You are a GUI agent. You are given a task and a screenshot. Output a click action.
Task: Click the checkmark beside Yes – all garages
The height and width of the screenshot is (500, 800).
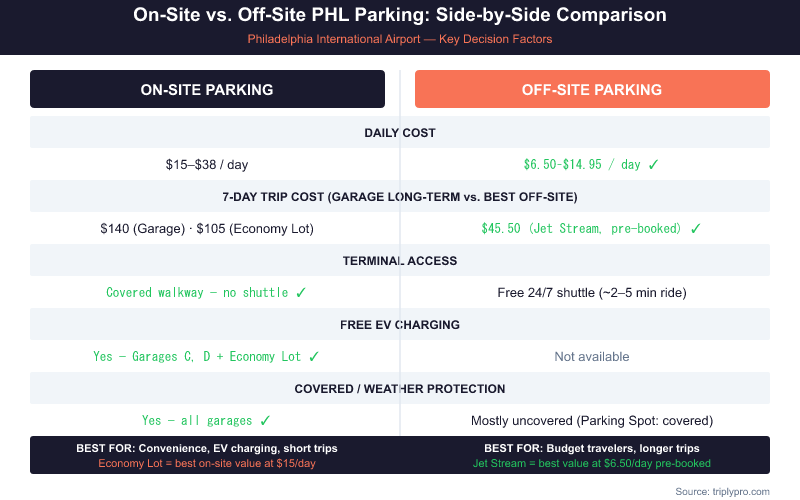coord(265,420)
